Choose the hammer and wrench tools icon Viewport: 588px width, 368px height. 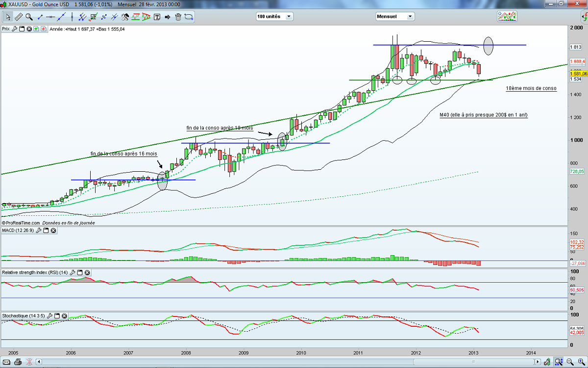(125, 17)
